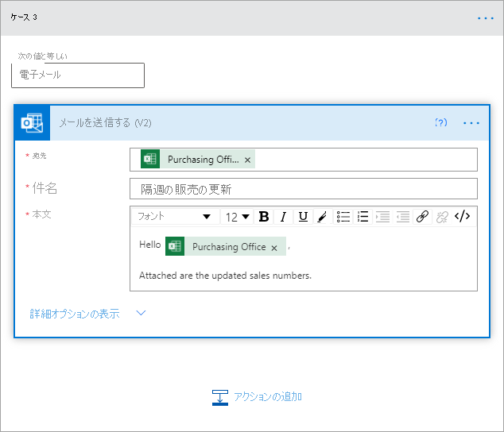
Task: Click the Excel icon in the 宛先 token
Action: click(150, 159)
